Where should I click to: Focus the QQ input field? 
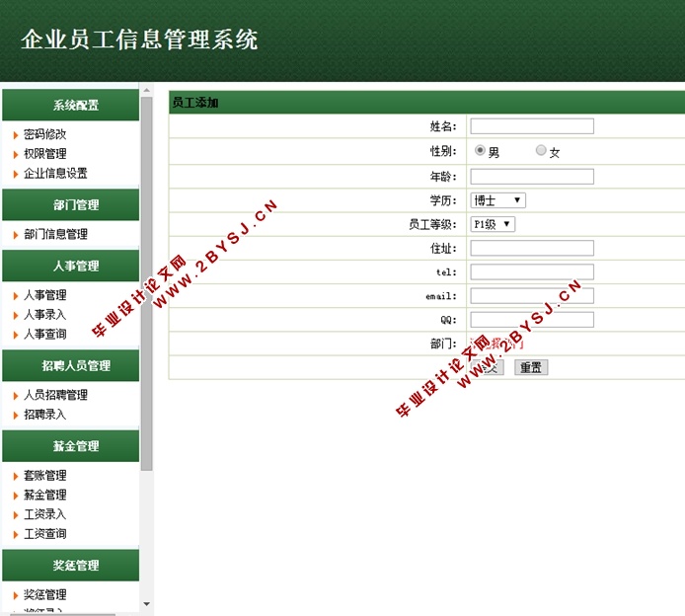coord(532,320)
